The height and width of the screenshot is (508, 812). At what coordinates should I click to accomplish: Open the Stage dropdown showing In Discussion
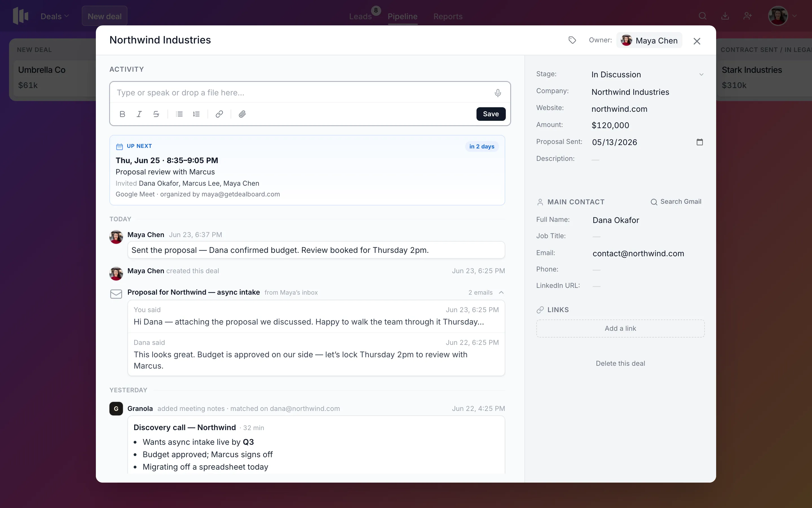(648, 75)
